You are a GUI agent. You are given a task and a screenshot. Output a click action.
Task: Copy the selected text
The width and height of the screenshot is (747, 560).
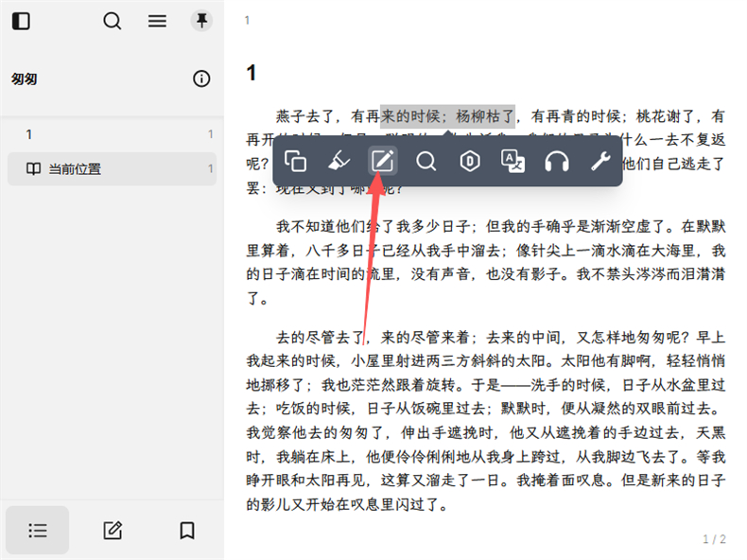tap(295, 161)
